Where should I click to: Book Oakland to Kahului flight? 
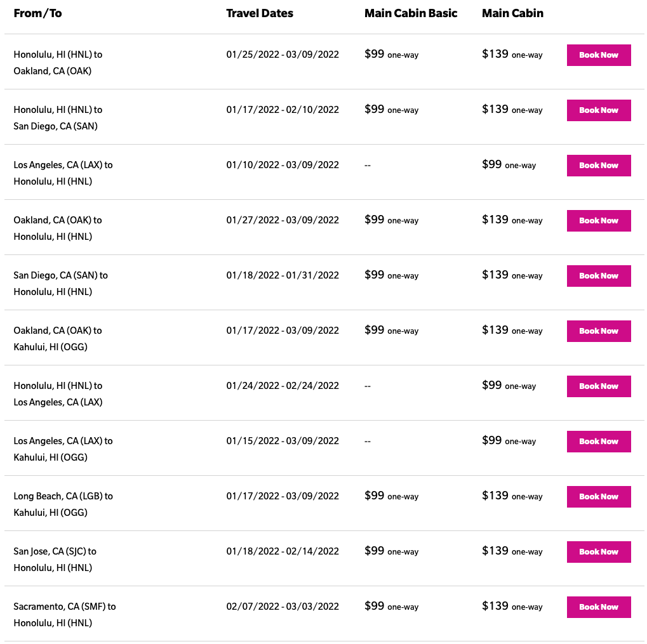coord(598,331)
